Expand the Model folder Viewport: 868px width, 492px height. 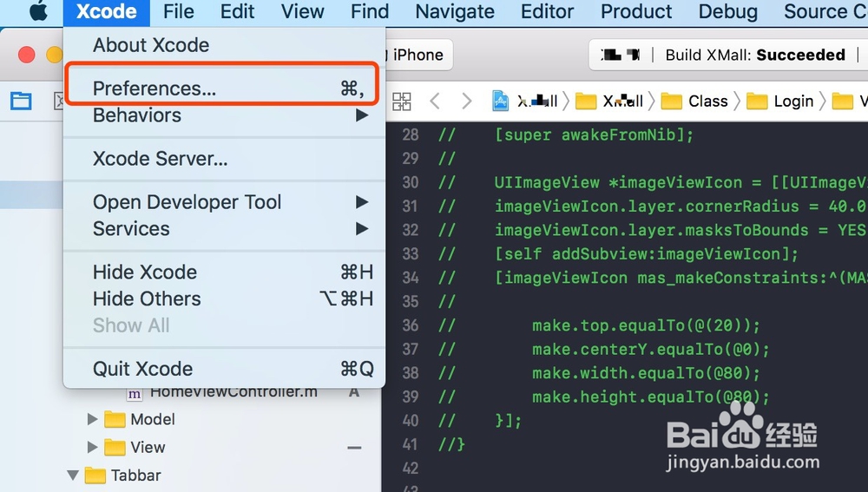(x=93, y=419)
